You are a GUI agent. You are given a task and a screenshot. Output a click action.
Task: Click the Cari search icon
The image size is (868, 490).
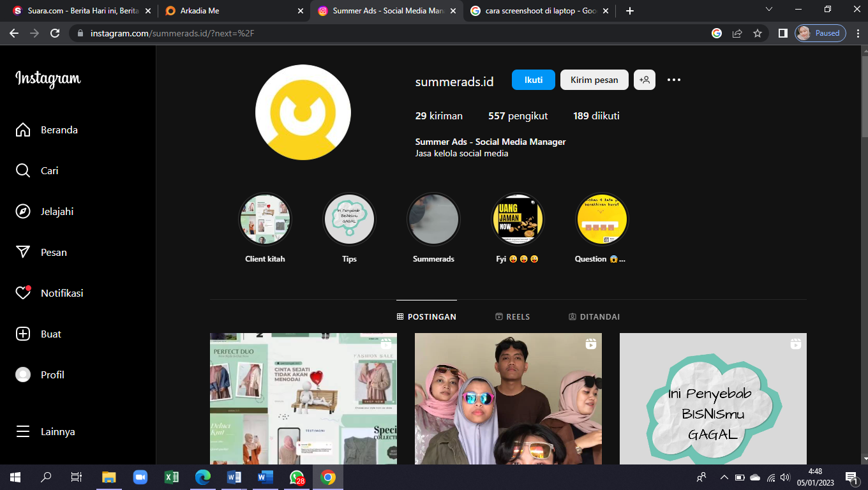point(23,171)
